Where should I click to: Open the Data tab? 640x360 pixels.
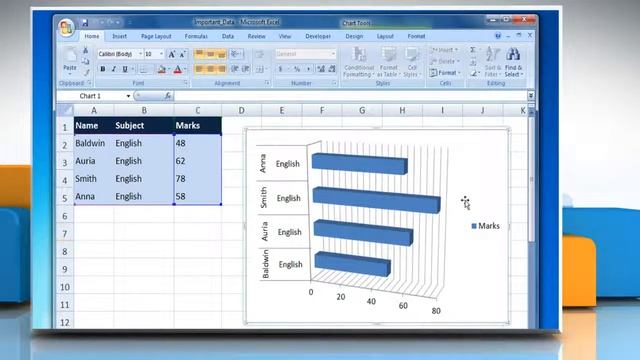point(228,36)
